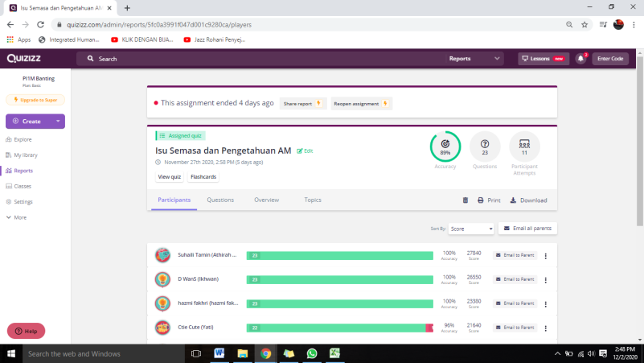Click D WanS player avatar
Image resolution: width=644 pixels, height=363 pixels.
162,279
